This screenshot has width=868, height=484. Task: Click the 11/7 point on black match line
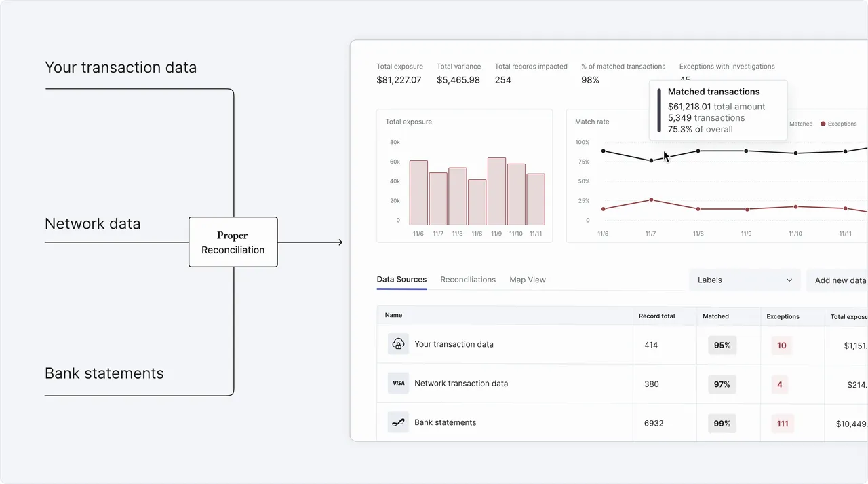651,160
